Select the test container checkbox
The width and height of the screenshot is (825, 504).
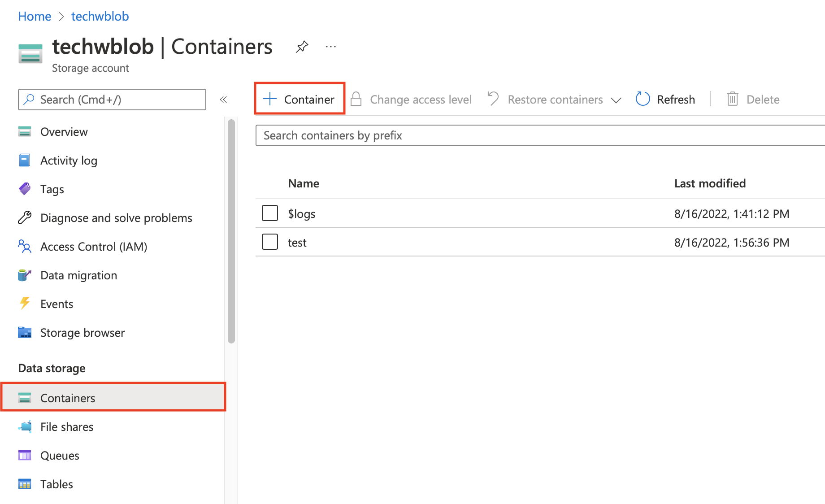click(x=270, y=242)
